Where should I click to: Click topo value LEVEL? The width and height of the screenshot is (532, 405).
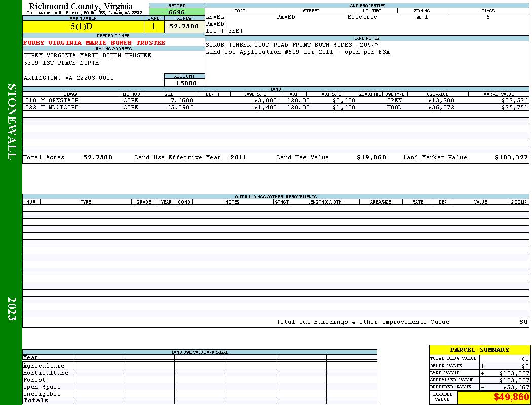(x=215, y=17)
